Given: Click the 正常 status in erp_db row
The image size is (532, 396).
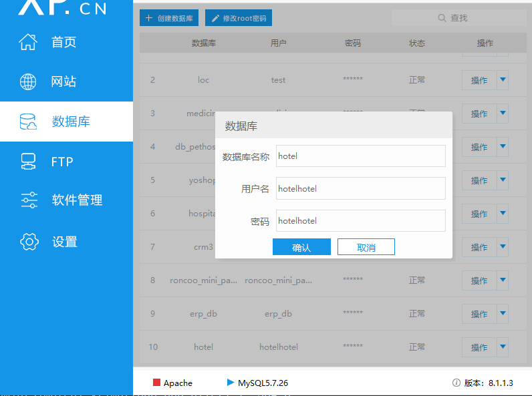Looking at the screenshot, I should [x=417, y=314].
